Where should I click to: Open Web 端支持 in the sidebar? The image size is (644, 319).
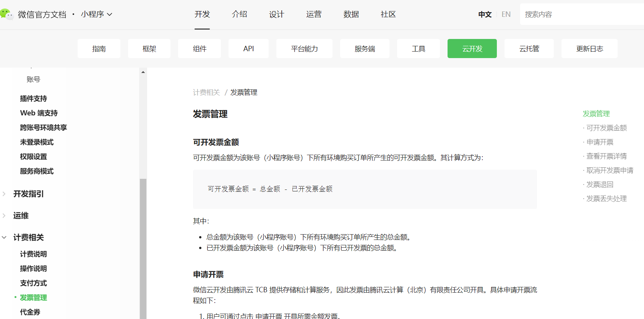(x=39, y=113)
